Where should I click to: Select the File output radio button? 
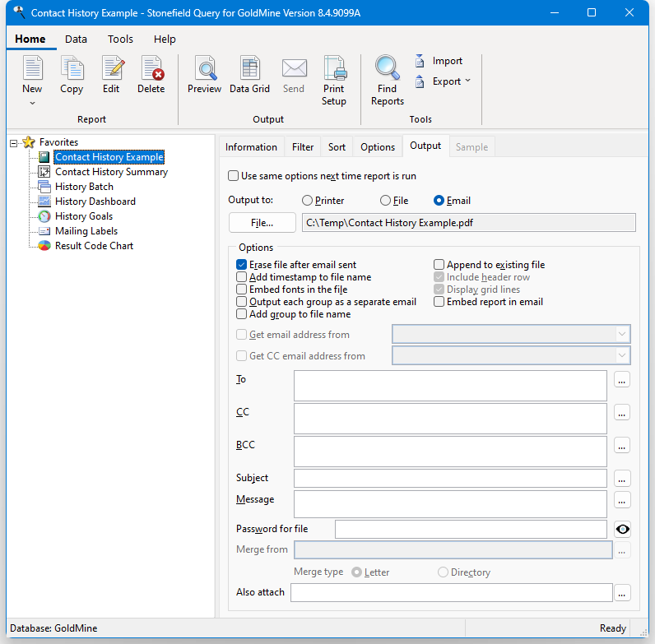pos(385,201)
